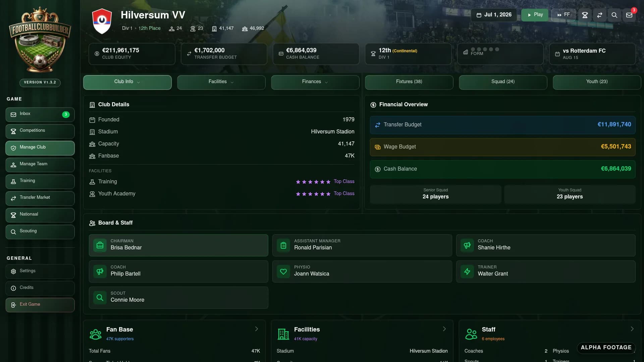The width and height of the screenshot is (644, 362).
Task: Click the vs Rotterdam FC fixture card
Action: pos(592,54)
